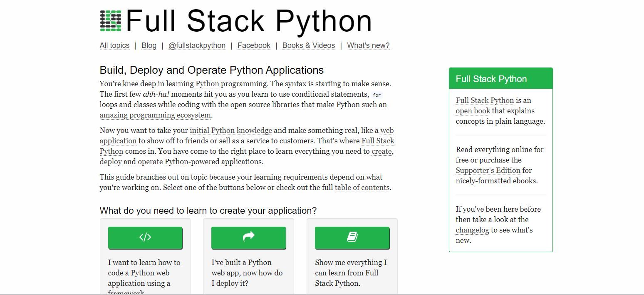
Task: Follow the create link in second paragraph
Action: [x=381, y=151]
